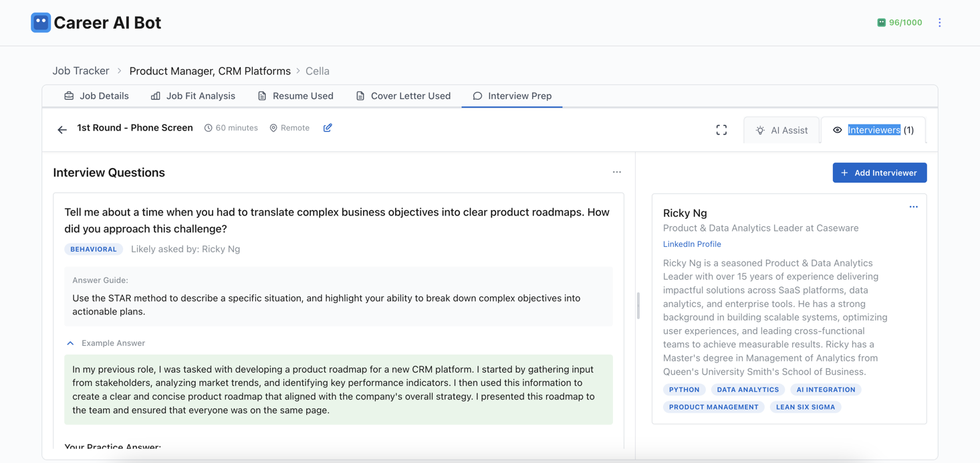Click the green example answer text box
Image resolution: width=980 pixels, height=463 pixels.
pos(338,389)
